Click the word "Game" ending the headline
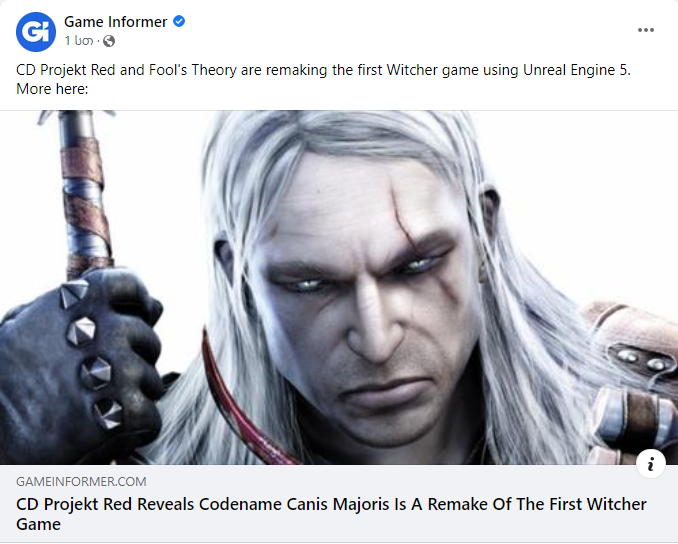The height and width of the screenshot is (544, 678). click(38, 524)
